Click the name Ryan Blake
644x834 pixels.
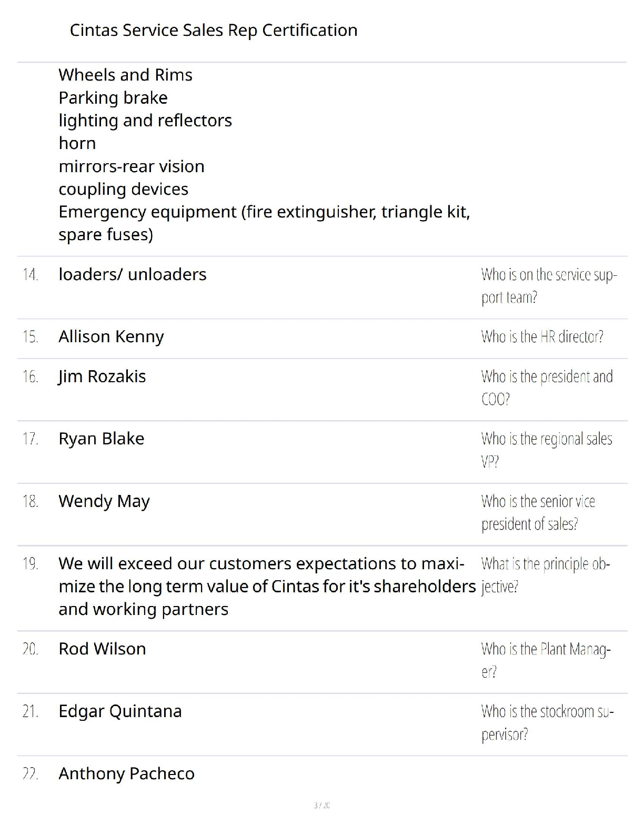(x=102, y=439)
